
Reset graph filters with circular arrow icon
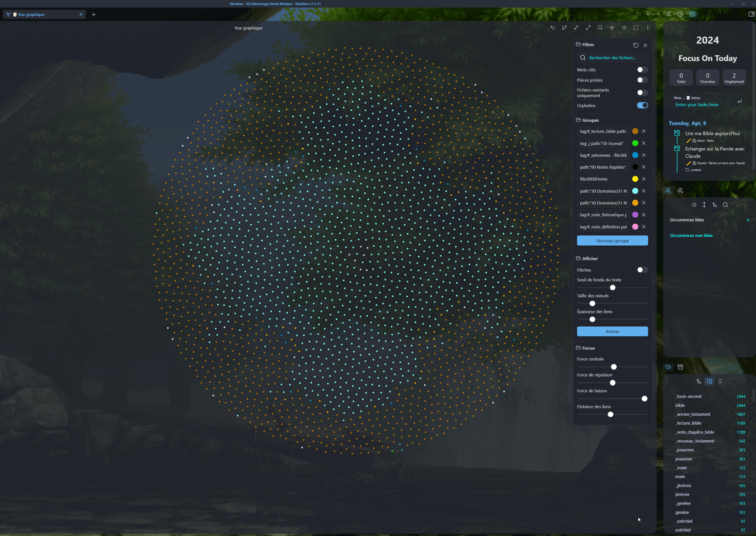[x=636, y=45]
